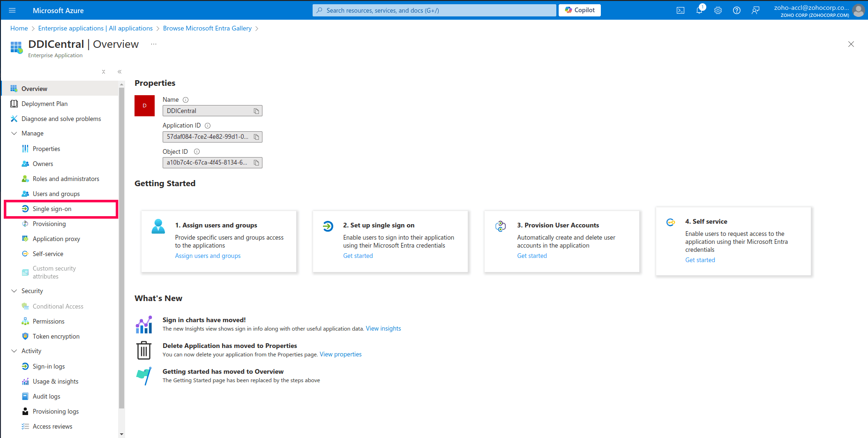Open the feedback icon in top bar
Image resolution: width=868 pixels, height=438 pixels.
tap(755, 10)
